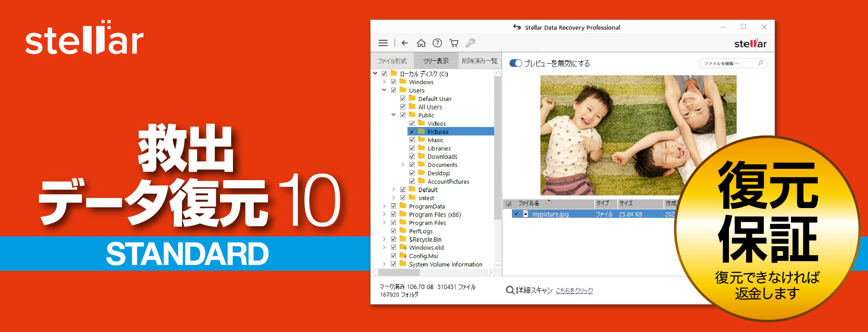The image size is (868, 332).
Task: Open the help question mark icon
Action: [x=437, y=43]
